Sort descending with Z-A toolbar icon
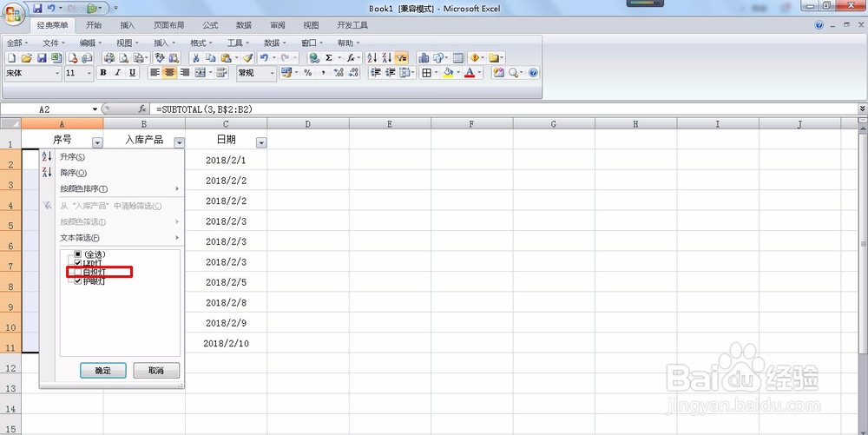Viewport: 868px width, 435px height. (x=386, y=57)
